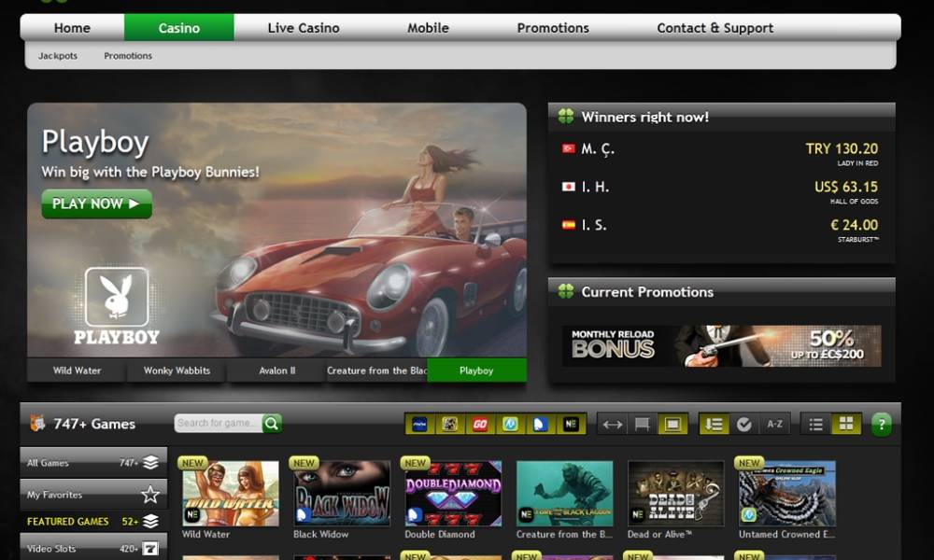Click the search magnifier button
934x560 pixels.
[272, 423]
